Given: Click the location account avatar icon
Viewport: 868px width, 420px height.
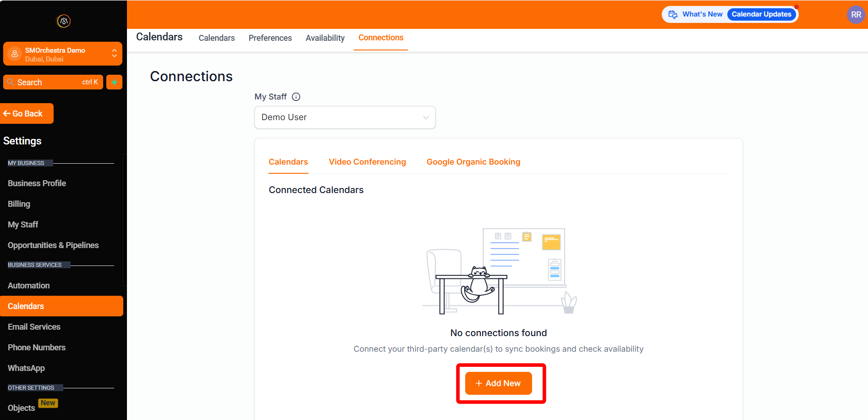Looking at the screenshot, I should [x=15, y=54].
